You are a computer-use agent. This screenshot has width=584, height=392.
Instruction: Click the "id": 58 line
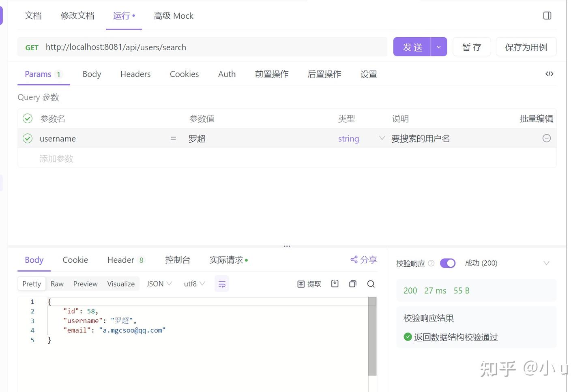80,311
